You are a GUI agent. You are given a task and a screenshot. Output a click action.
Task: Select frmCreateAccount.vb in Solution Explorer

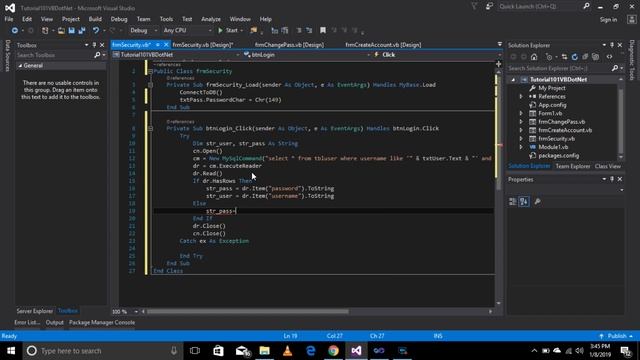pos(565,130)
